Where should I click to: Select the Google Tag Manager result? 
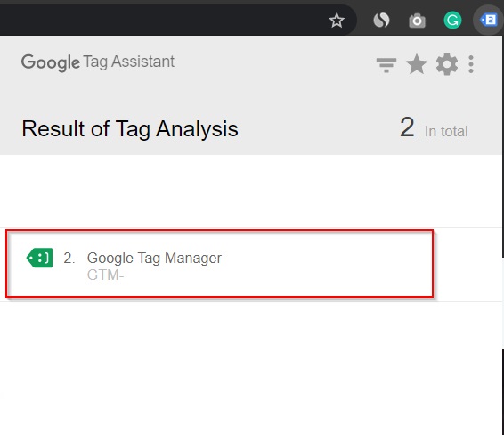click(220, 264)
